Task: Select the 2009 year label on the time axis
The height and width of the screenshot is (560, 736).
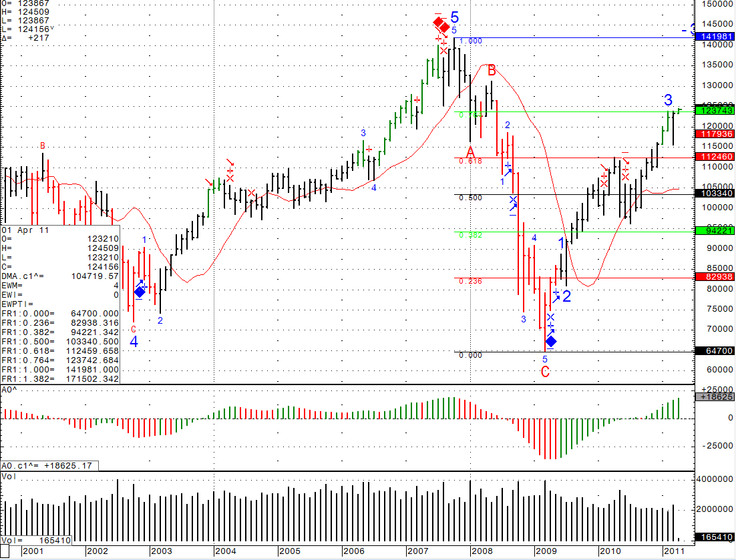Action: click(x=546, y=552)
